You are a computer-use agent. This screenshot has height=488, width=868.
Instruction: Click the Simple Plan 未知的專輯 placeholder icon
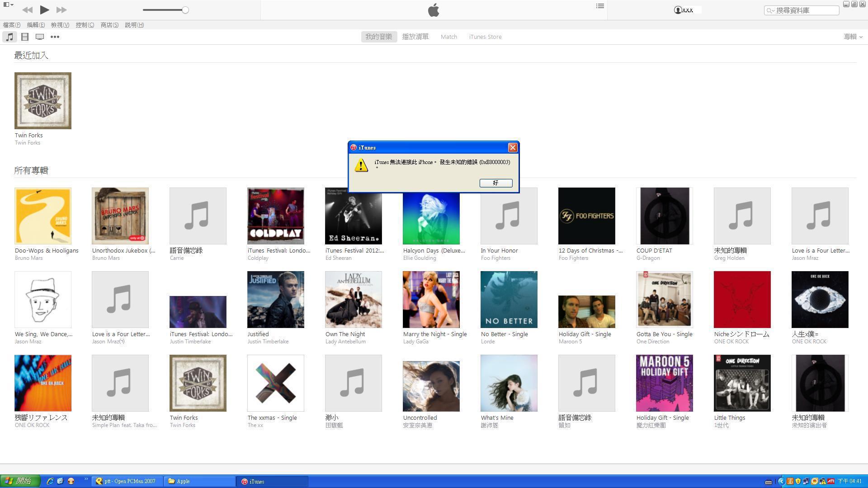(120, 383)
